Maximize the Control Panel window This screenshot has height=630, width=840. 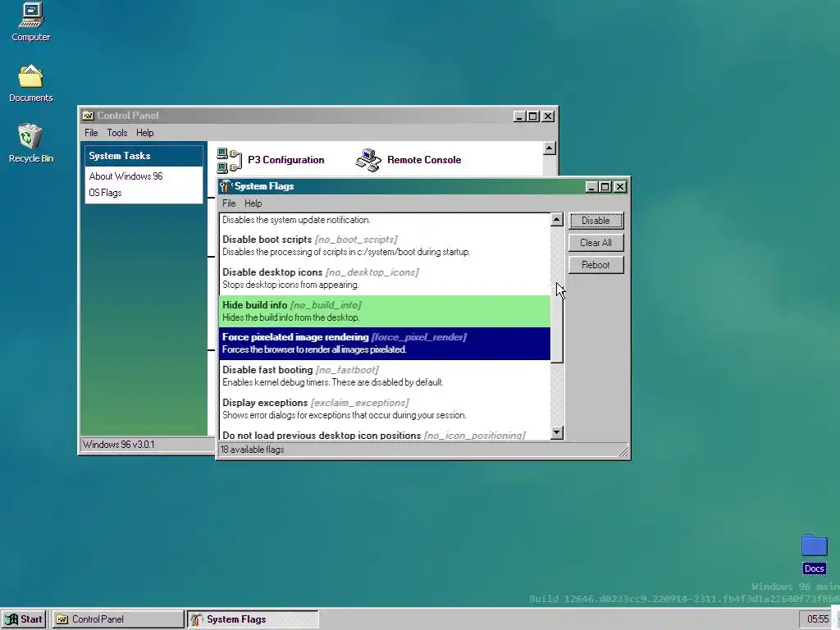pyautogui.click(x=533, y=116)
